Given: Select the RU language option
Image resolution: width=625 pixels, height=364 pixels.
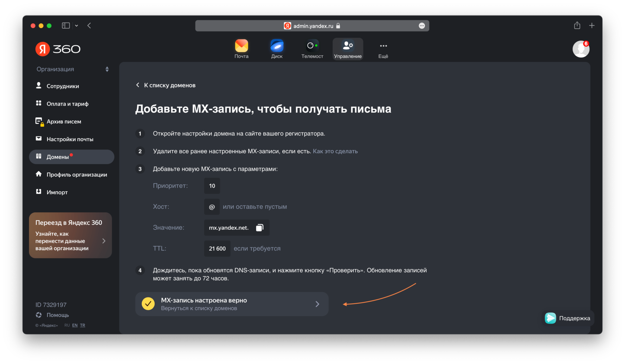Looking at the screenshot, I should (x=67, y=325).
